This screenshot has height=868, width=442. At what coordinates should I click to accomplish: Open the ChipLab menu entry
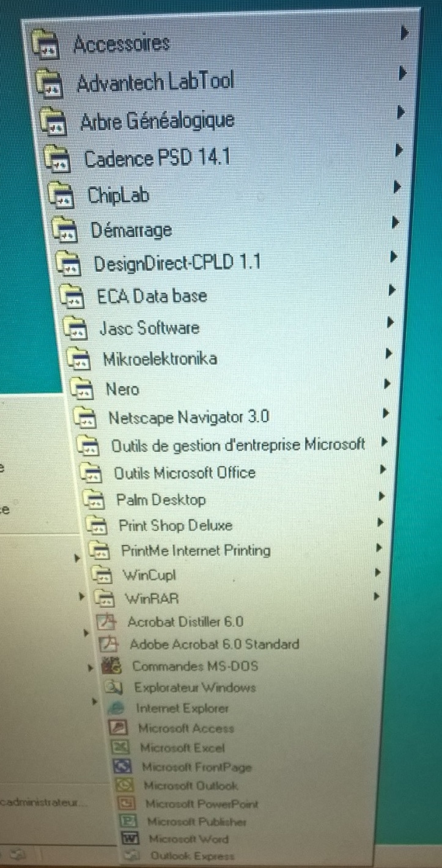[x=119, y=195]
